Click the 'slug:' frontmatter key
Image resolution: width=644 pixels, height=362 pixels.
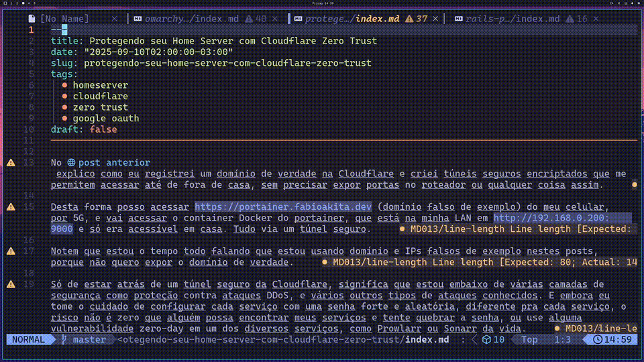(x=64, y=63)
